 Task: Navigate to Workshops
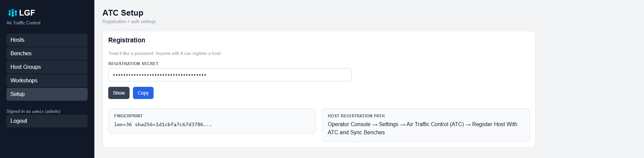pos(47,81)
